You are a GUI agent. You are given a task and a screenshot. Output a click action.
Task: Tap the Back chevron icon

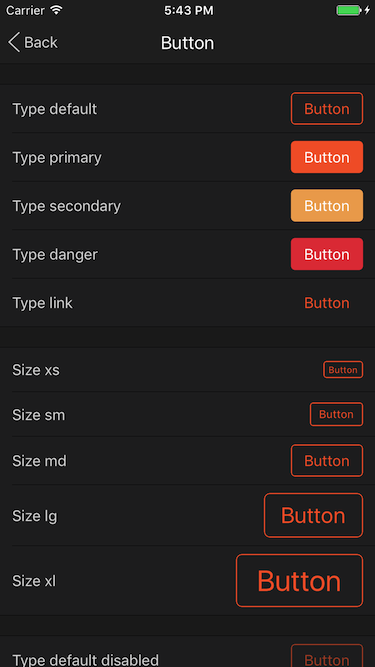point(14,43)
